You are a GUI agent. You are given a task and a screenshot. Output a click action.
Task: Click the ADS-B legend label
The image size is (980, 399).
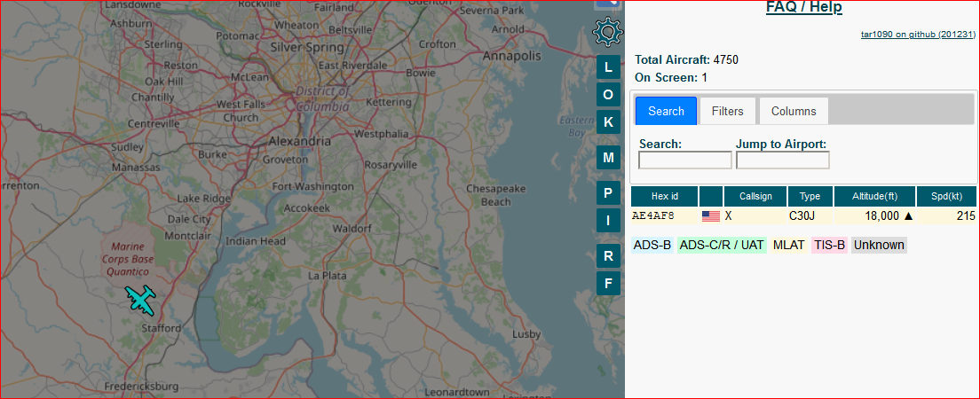[x=652, y=246]
